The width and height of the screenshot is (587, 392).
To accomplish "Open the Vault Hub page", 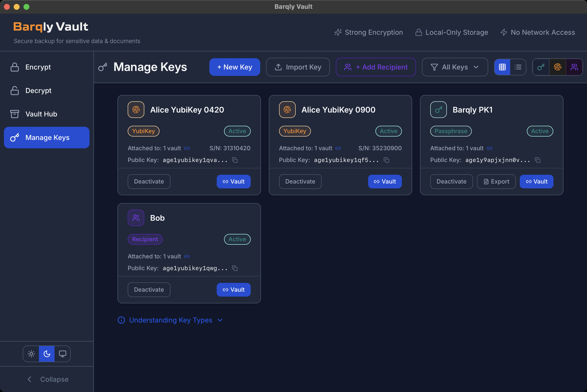I will [x=41, y=114].
